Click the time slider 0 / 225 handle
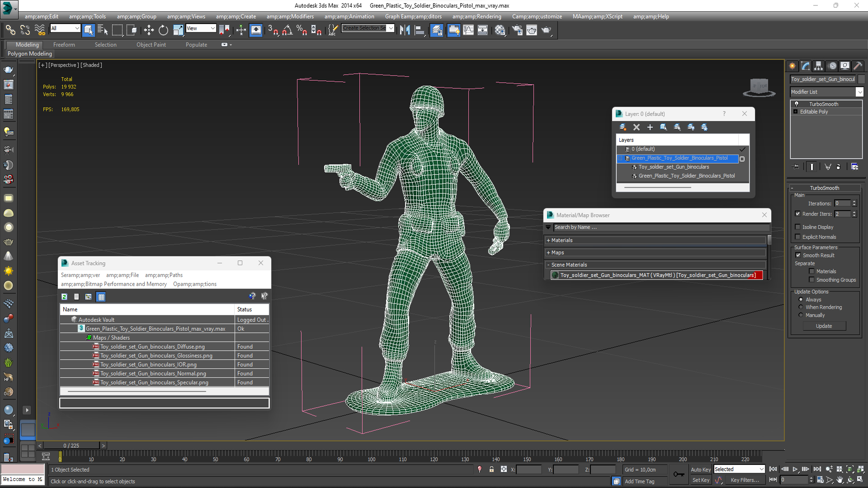The image size is (868, 488). (71, 446)
